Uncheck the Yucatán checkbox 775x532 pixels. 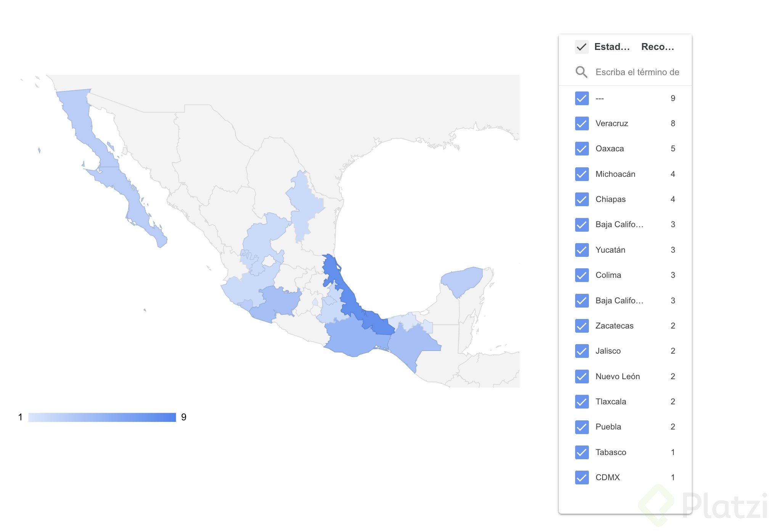click(582, 250)
